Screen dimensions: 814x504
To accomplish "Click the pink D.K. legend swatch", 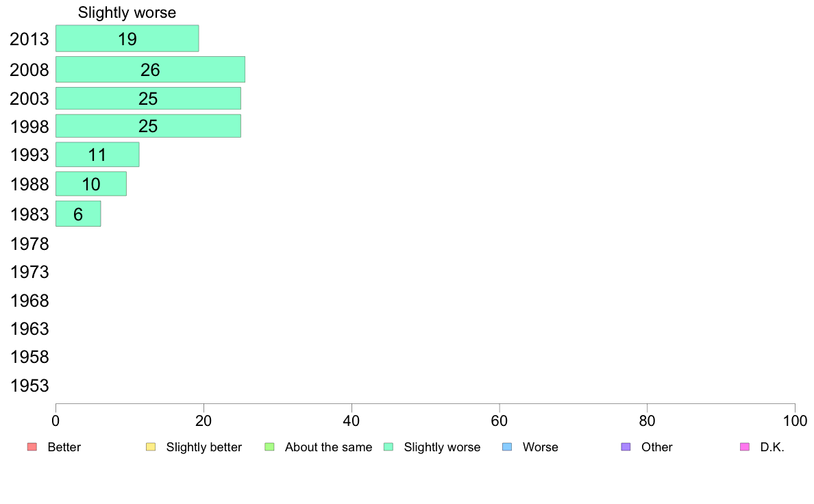I will (745, 447).
